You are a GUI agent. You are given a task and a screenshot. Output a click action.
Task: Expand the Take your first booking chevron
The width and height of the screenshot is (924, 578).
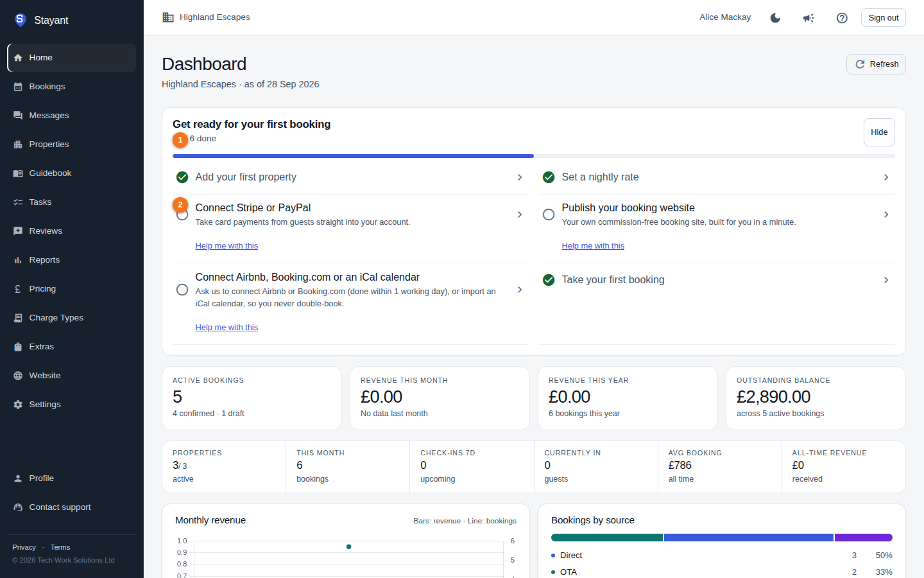point(886,280)
